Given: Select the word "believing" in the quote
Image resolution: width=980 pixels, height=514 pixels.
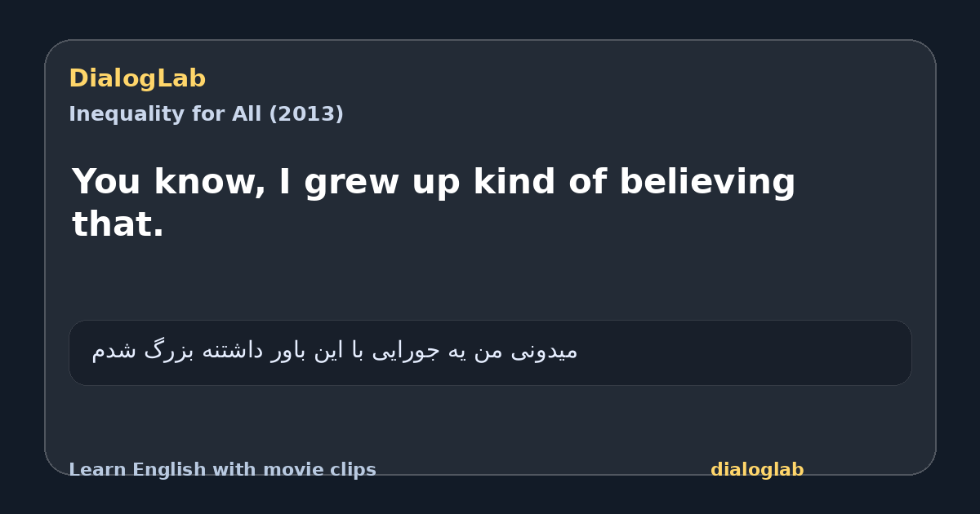Looking at the screenshot, I should [707, 183].
